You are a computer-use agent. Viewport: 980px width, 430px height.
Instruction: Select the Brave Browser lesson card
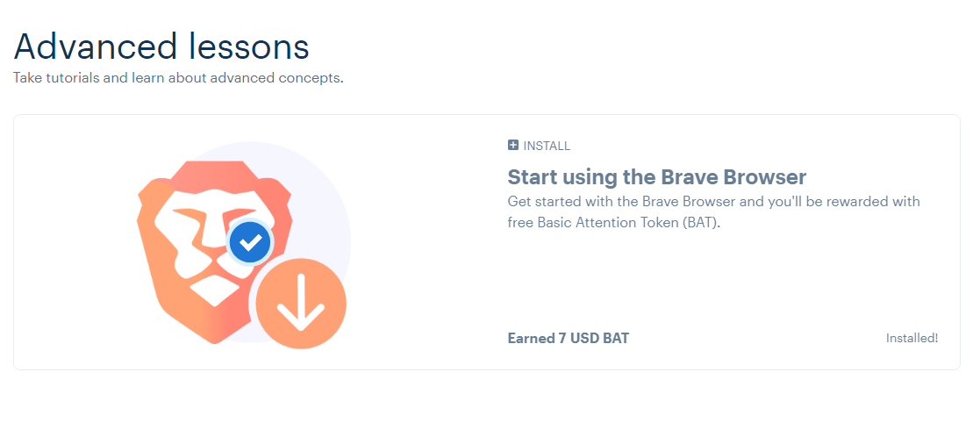(486, 242)
